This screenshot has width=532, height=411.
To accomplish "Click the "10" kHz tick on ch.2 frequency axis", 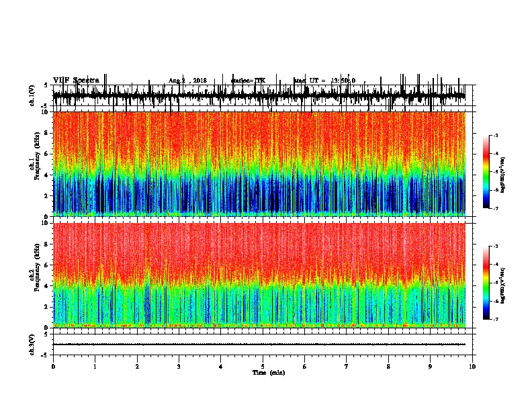I will pos(44,223).
